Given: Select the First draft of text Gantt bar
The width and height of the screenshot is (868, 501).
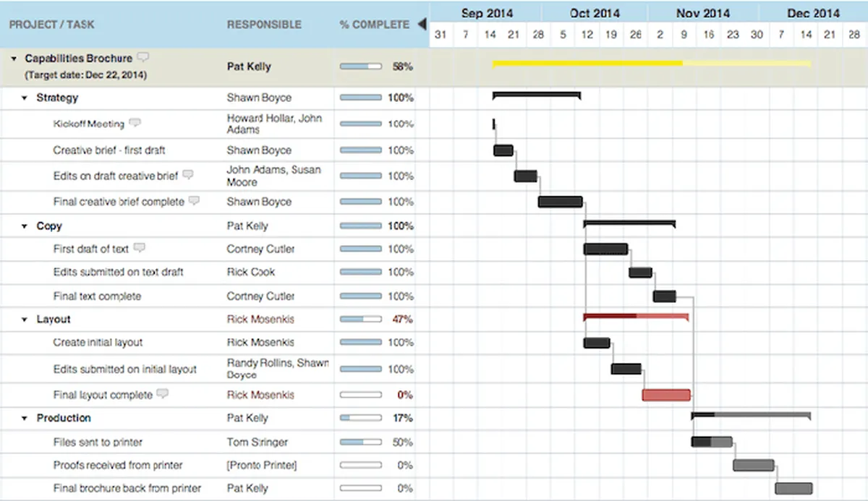Looking at the screenshot, I should (605, 249).
